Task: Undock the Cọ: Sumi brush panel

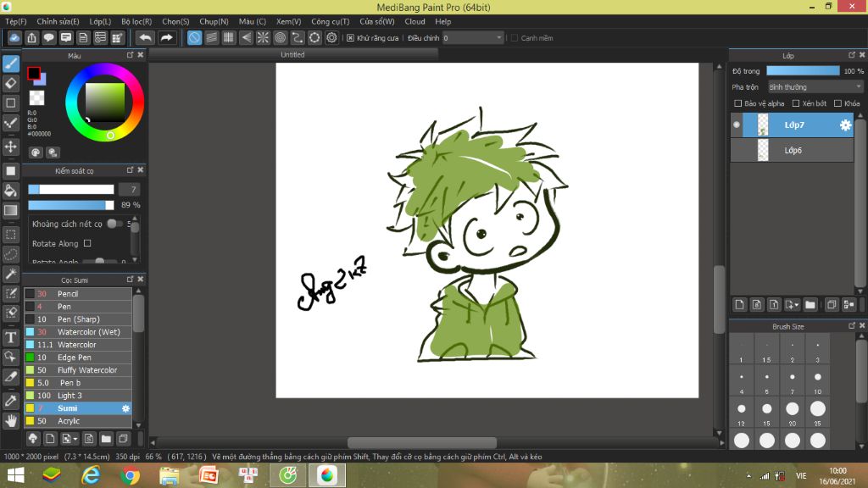Action: coord(130,279)
